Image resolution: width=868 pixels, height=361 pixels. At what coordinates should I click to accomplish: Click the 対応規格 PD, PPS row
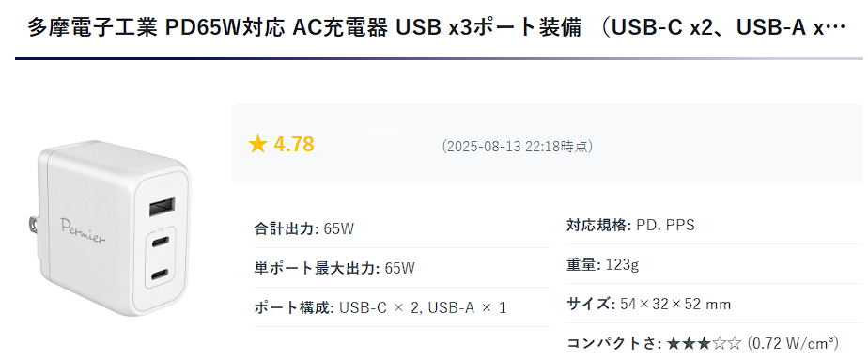[x=714, y=226]
